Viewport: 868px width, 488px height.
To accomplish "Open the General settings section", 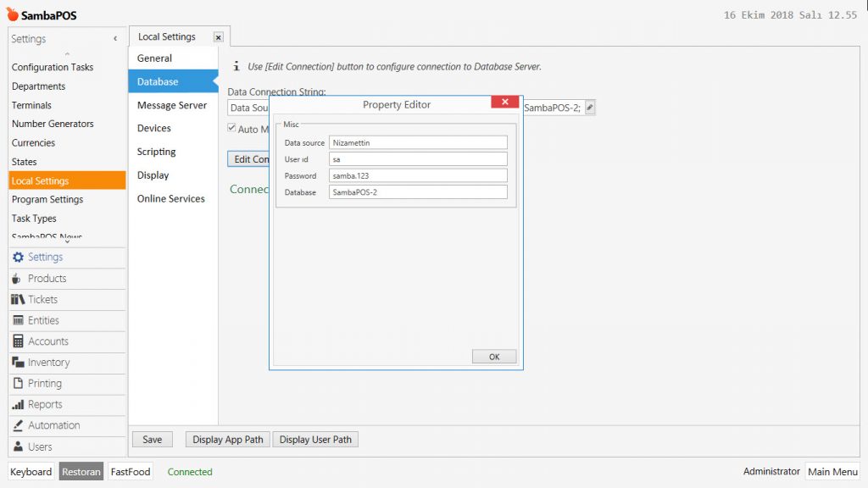I will 173,58.
